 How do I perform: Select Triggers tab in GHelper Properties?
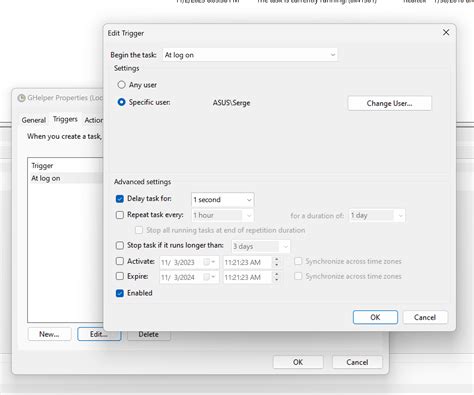pyautogui.click(x=65, y=119)
